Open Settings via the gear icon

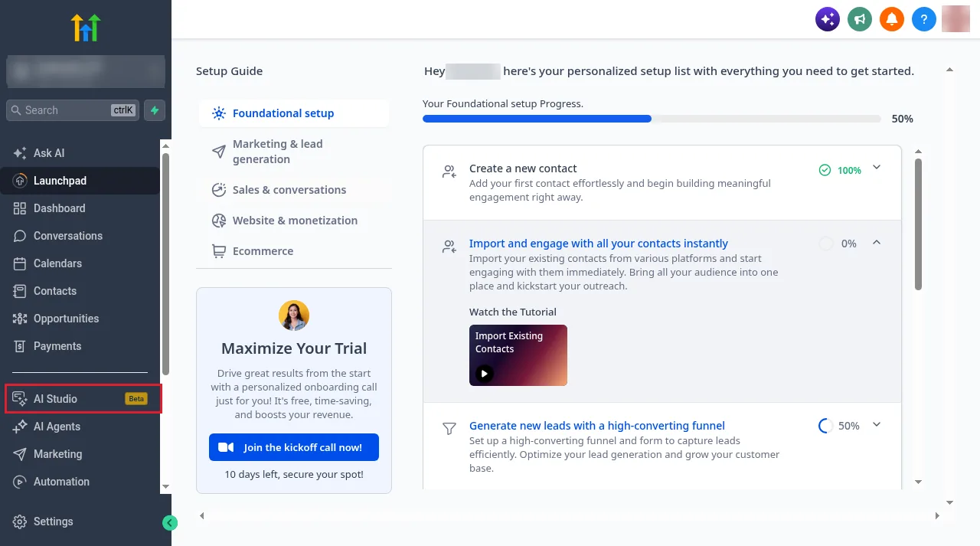click(x=20, y=521)
